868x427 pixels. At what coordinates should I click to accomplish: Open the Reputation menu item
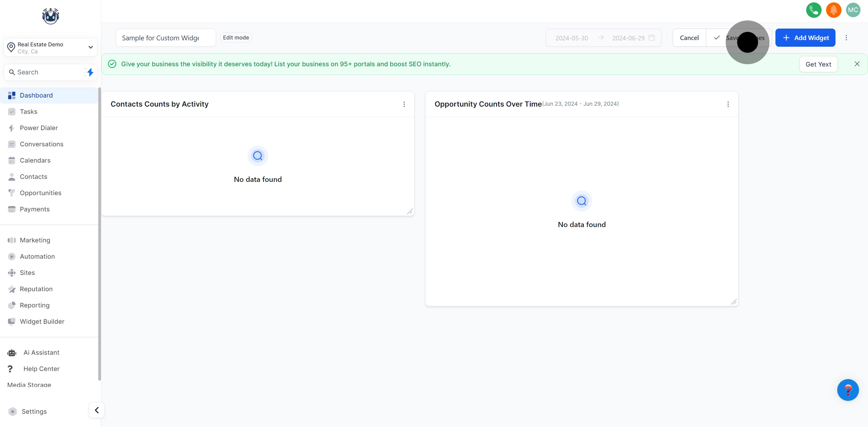[36, 289]
